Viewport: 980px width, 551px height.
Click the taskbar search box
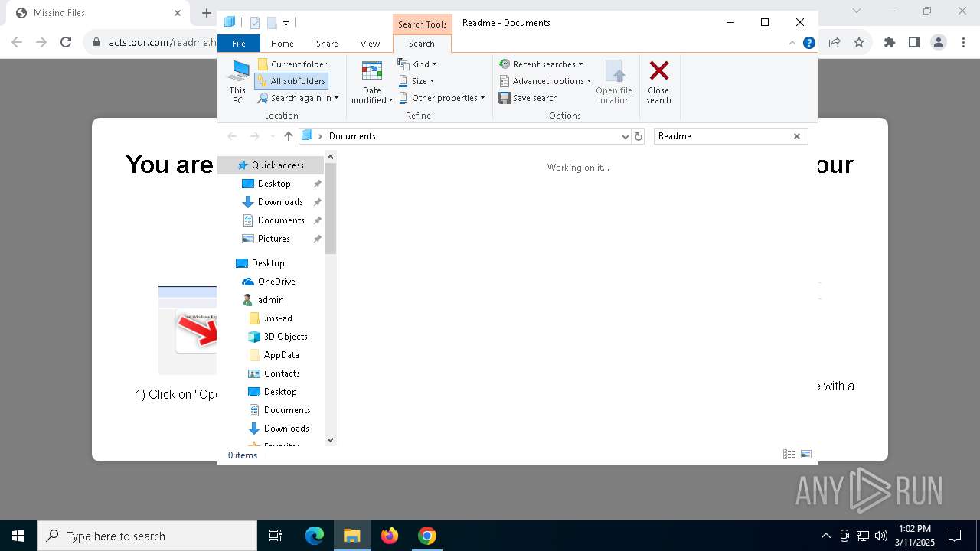click(147, 536)
